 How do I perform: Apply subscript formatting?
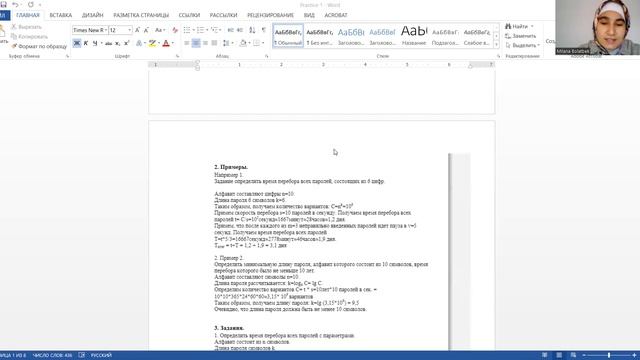(x=118, y=43)
